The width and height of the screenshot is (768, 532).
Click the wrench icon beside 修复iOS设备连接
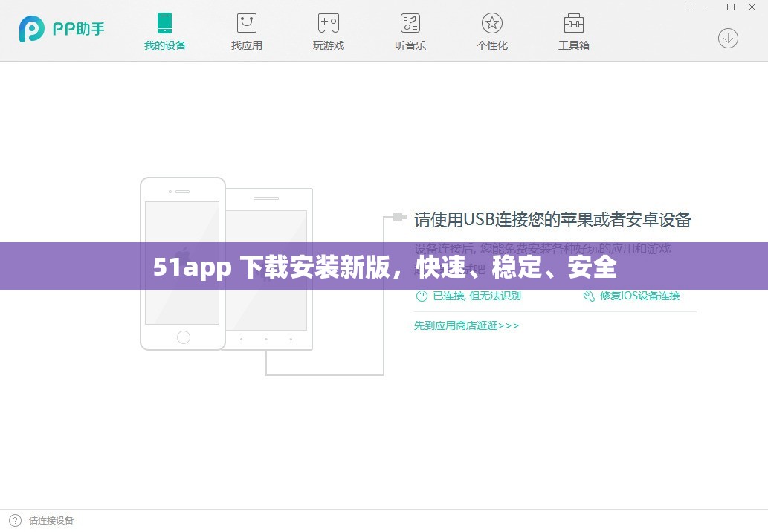coord(589,296)
